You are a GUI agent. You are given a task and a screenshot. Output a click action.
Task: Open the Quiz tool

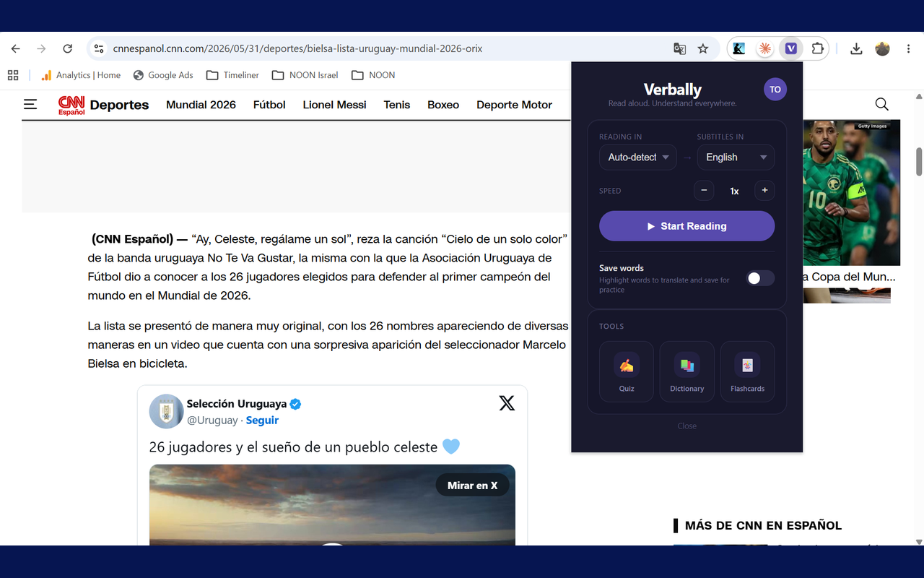pos(627,371)
